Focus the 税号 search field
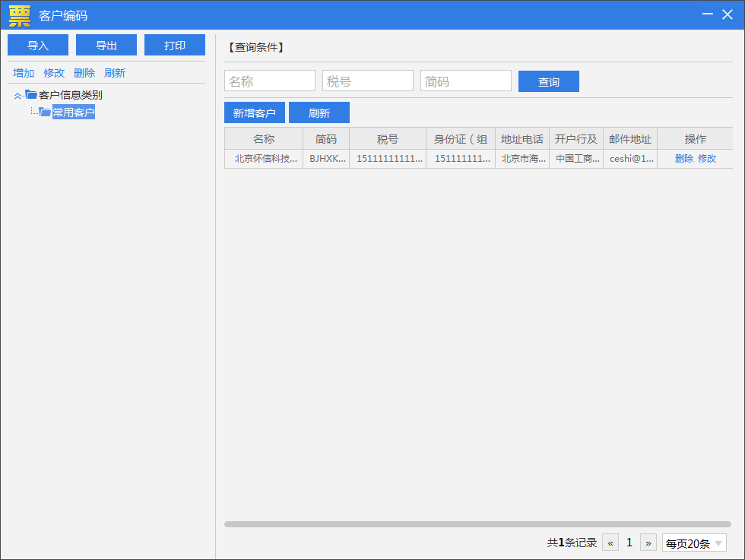 pyautogui.click(x=368, y=81)
